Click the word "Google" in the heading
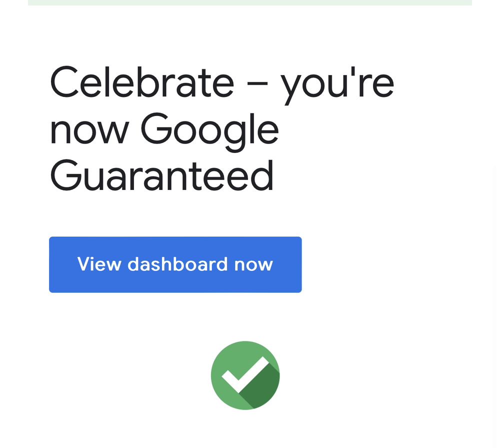500x448 pixels. point(209,130)
